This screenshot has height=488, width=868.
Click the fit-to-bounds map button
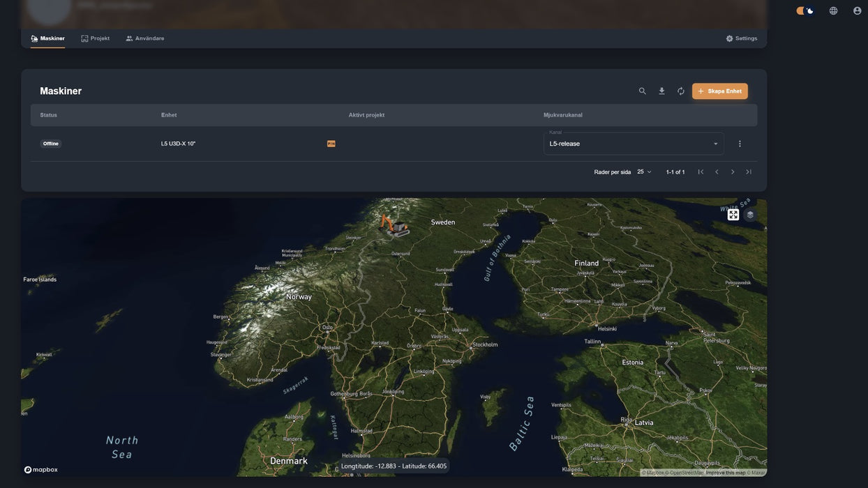pyautogui.click(x=733, y=215)
